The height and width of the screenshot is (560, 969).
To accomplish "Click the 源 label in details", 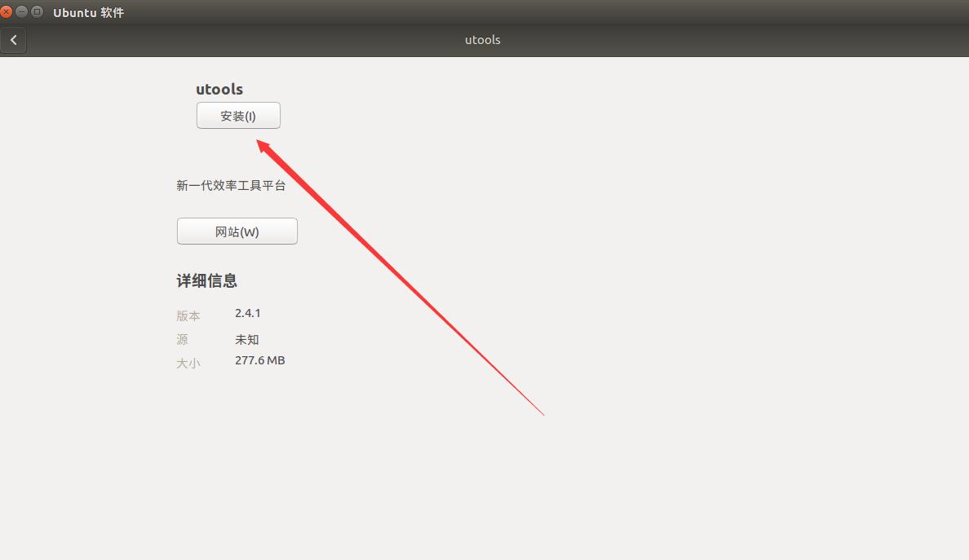I will (182, 339).
